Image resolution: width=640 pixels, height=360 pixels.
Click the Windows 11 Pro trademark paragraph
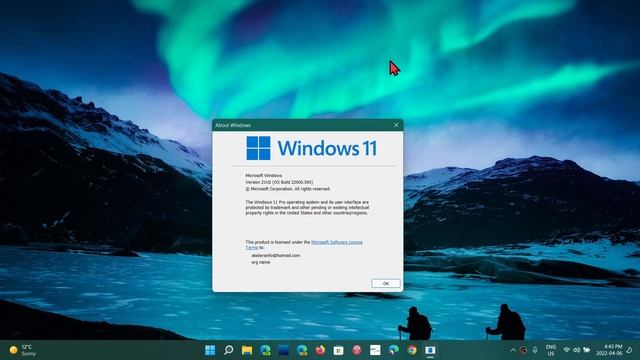[307, 207]
